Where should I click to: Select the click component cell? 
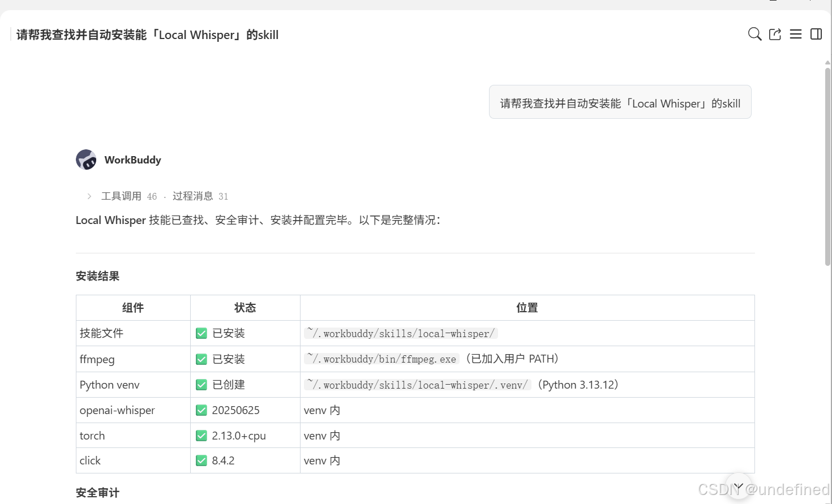click(133, 460)
